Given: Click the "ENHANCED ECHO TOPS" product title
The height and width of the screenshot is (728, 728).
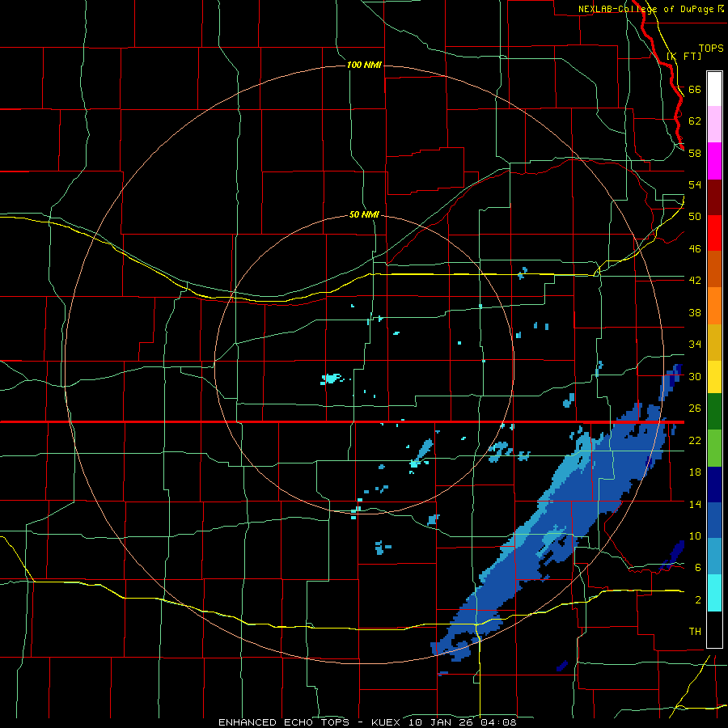Looking at the screenshot, I should [284, 722].
